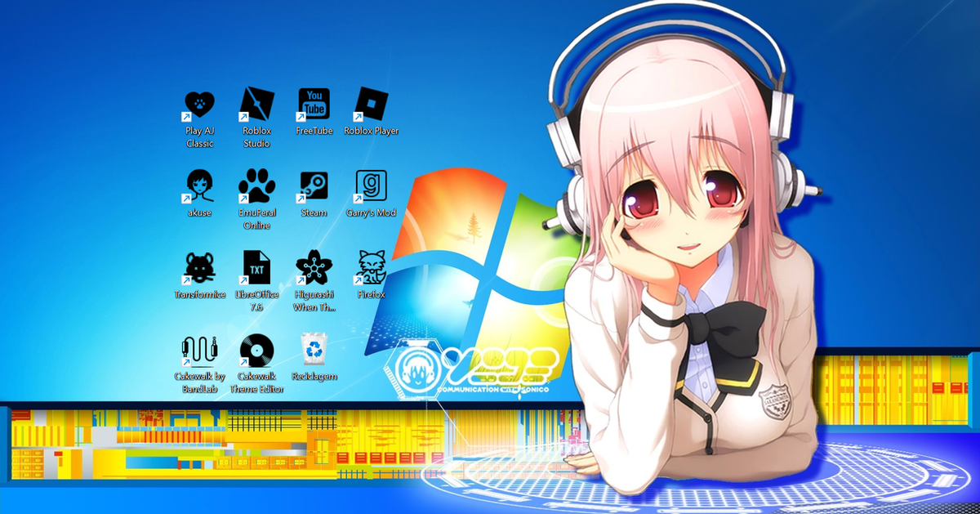The width and height of the screenshot is (980, 514).
Task: Select the Roblox Player icon
Action: coord(371,105)
